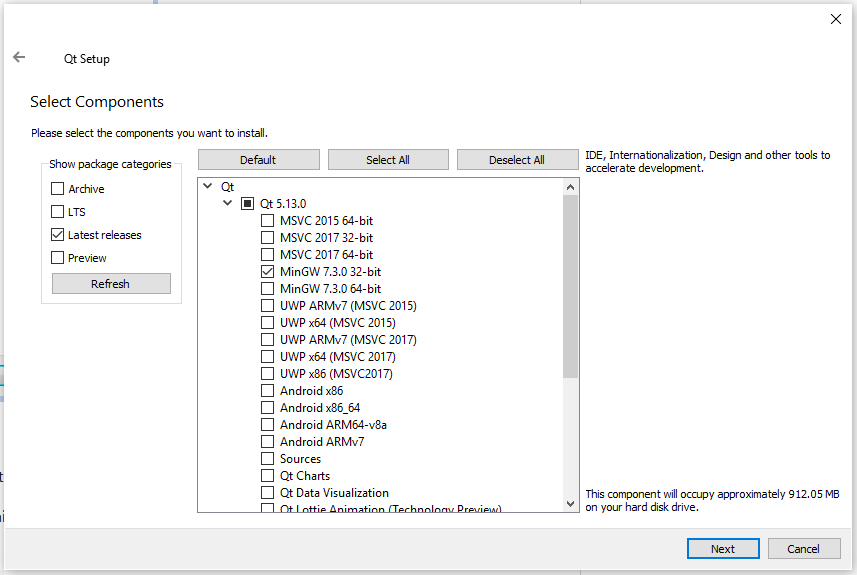
Task: Select the Android ARM64-v8a row text
Action: pos(333,425)
